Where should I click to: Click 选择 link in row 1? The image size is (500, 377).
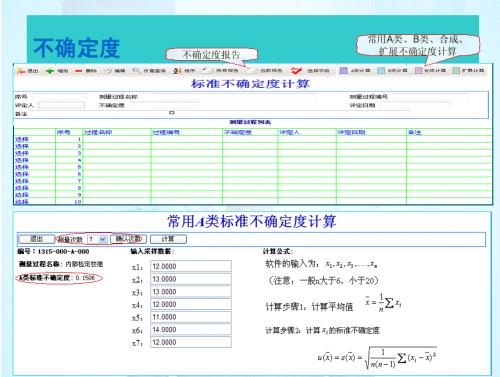coord(22,139)
